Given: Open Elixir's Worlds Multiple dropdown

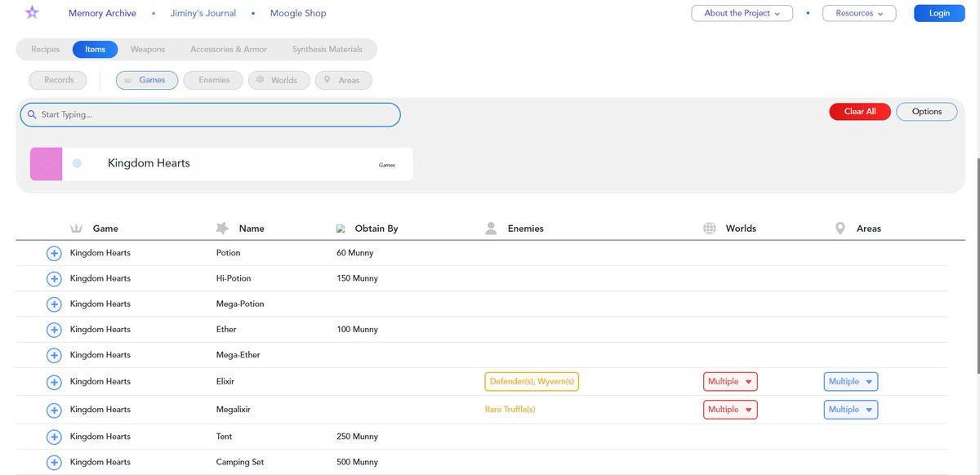Looking at the screenshot, I should (730, 382).
